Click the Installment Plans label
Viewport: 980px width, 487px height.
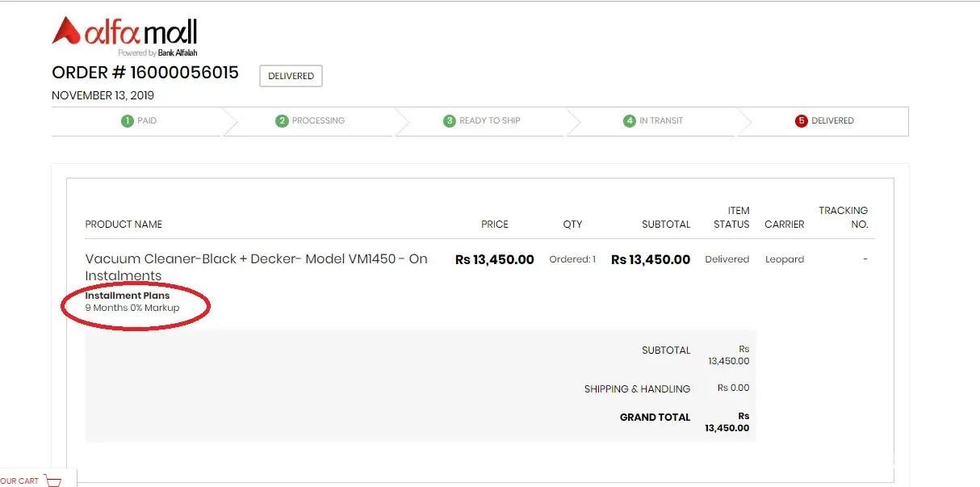128,296
